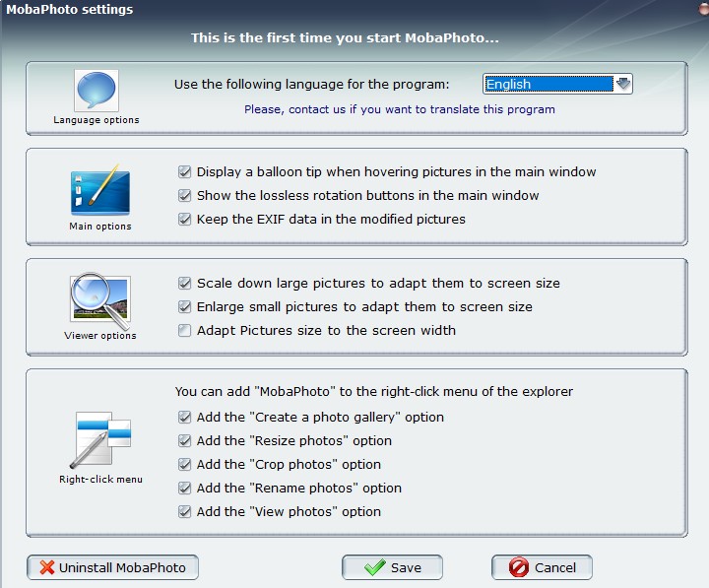
Task: Click the Uninstall MobaPhoto button
Action: (112, 567)
